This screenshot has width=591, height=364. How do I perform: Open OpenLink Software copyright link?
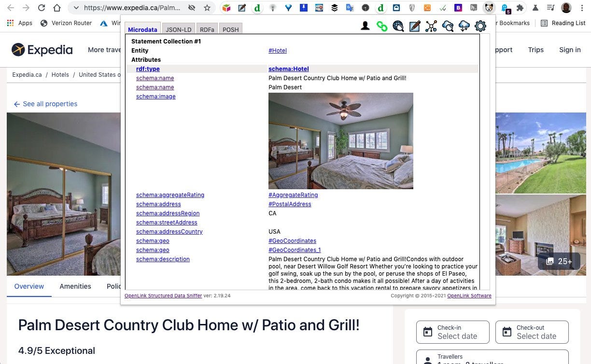click(469, 295)
